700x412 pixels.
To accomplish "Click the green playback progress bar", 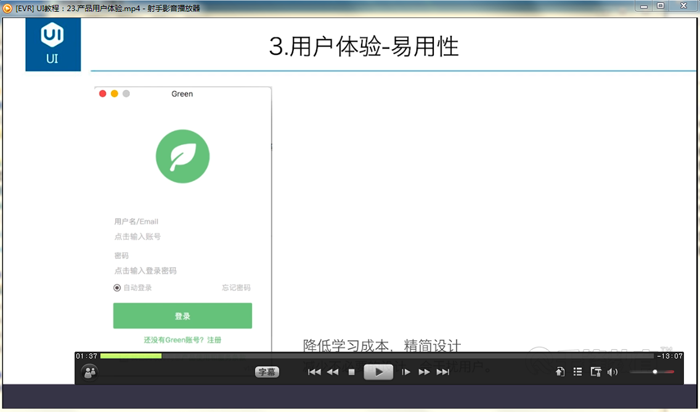I will pyautogui.click(x=130, y=356).
